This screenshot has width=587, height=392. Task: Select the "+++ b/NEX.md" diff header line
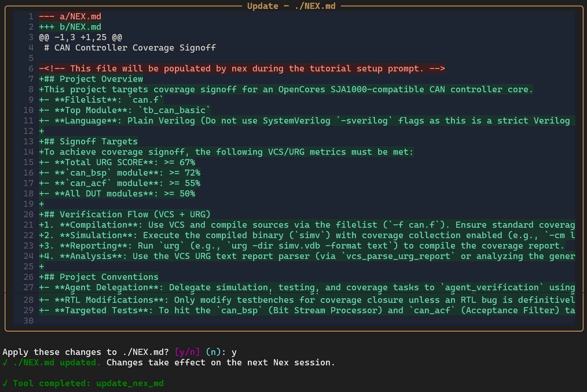click(70, 27)
